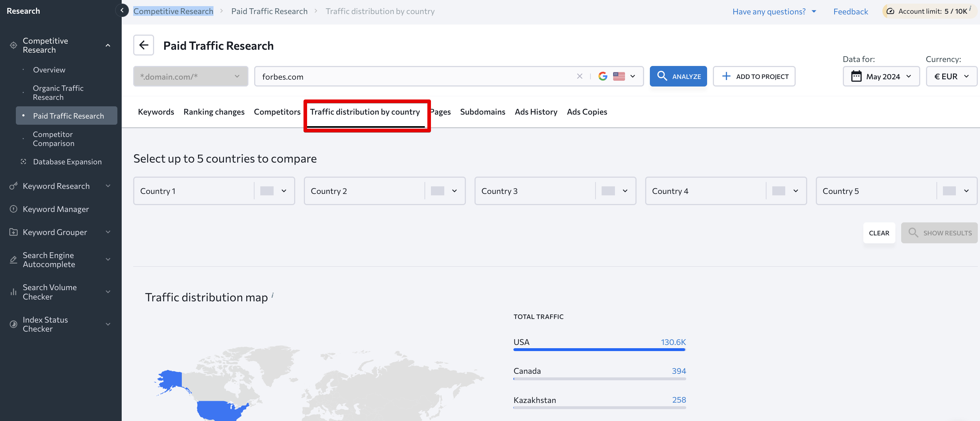
Task: Expand the Keyword Research section
Action: click(108, 186)
